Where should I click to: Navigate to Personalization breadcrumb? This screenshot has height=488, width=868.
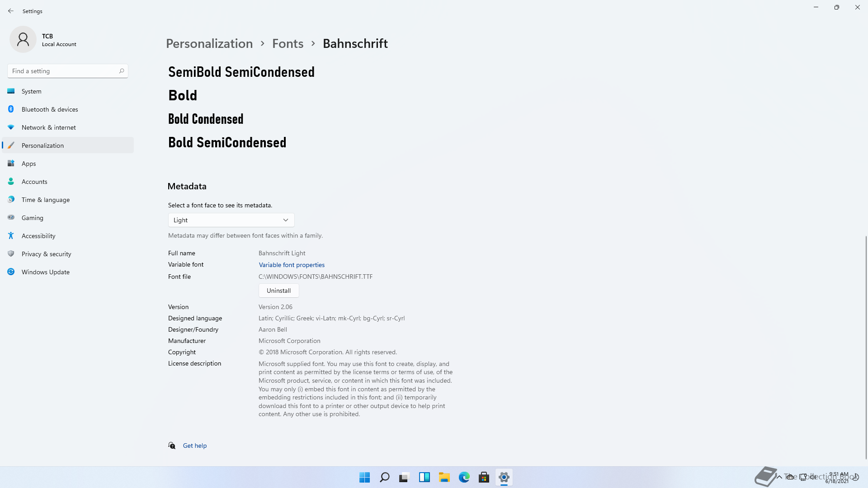tap(209, 43)
